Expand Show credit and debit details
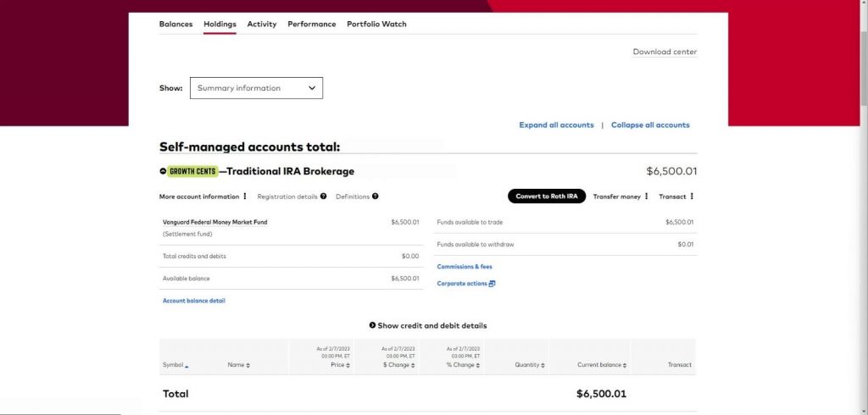The image size is (868, 415). pos(428,325)
